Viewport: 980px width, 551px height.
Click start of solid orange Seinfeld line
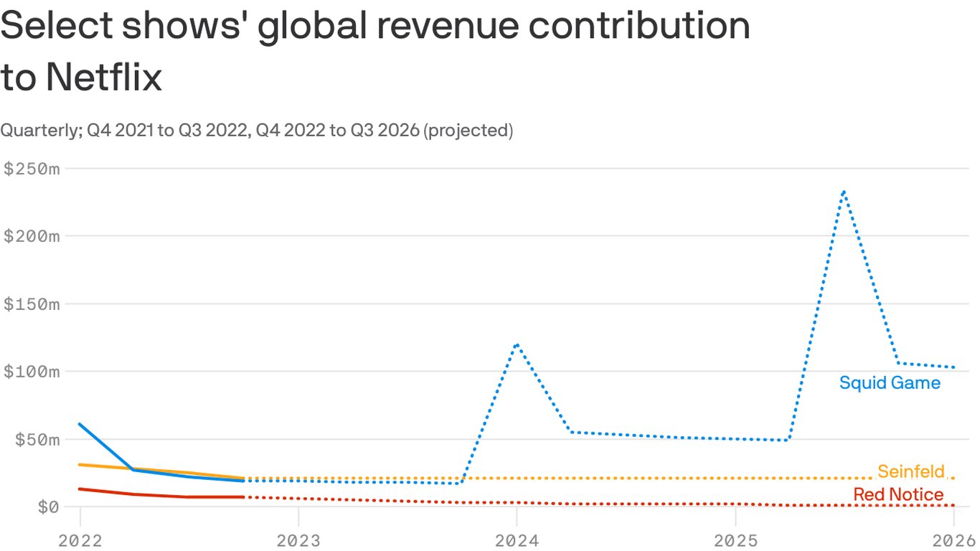pos(80,465)
